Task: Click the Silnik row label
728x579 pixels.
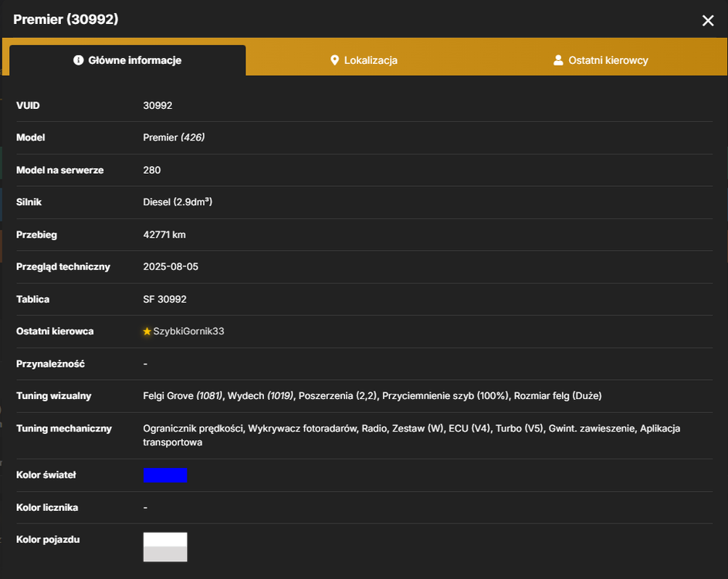Action: coord(29,202)
